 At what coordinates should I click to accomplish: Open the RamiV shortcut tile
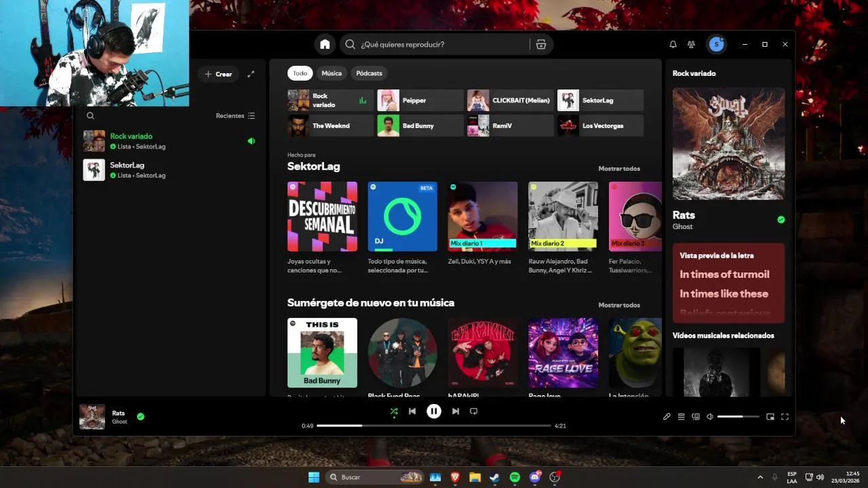click(511, 125)
